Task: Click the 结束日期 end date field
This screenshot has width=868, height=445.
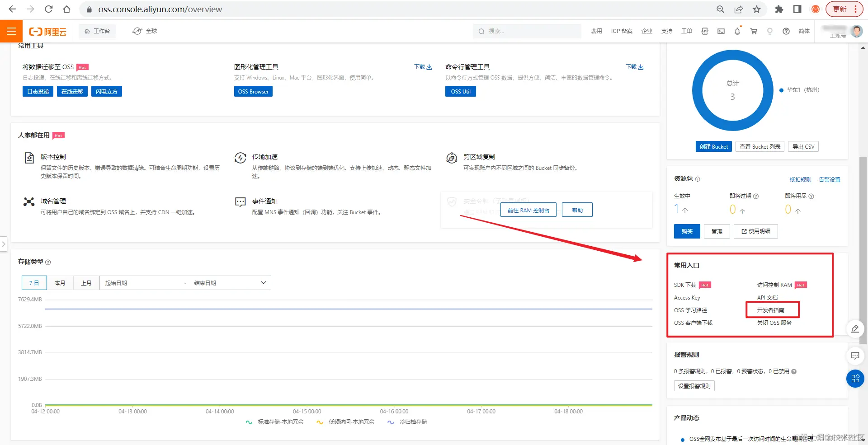Action: 224,283
